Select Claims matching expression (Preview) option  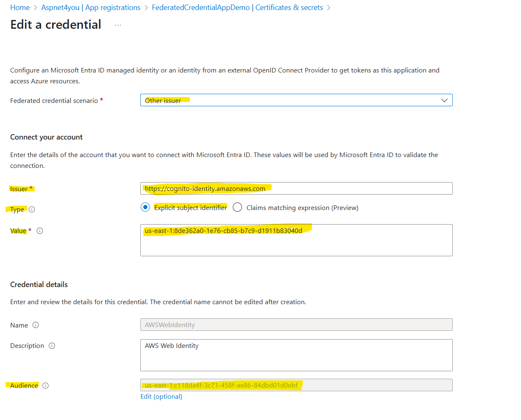pos(237,207)
